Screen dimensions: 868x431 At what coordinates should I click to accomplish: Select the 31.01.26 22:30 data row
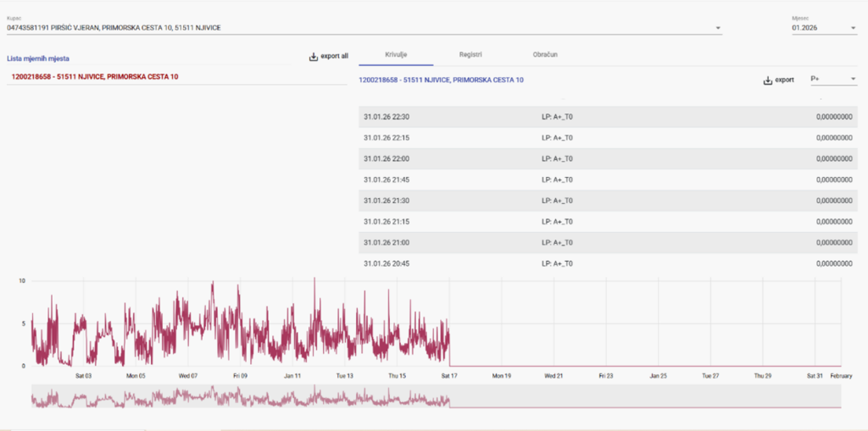pos(607,117)
